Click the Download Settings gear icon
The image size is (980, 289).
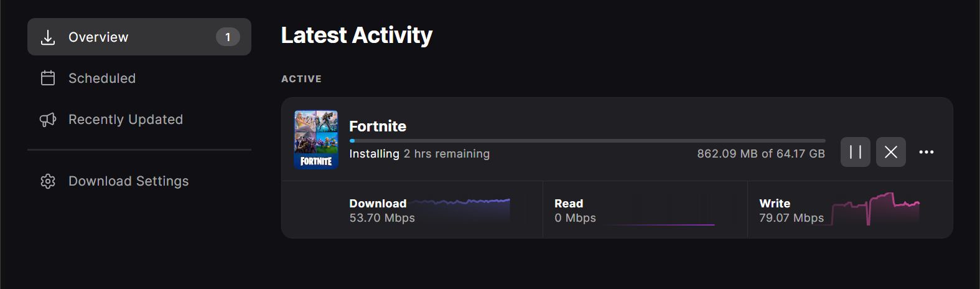coord(48,181)
